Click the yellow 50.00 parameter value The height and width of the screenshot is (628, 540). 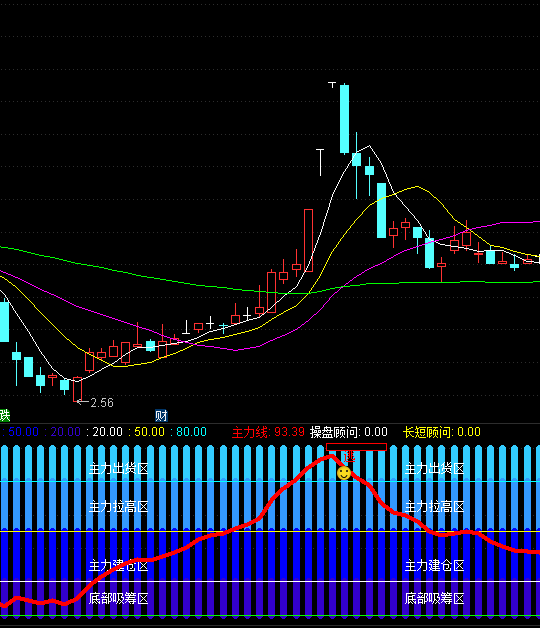pos(149,432)
